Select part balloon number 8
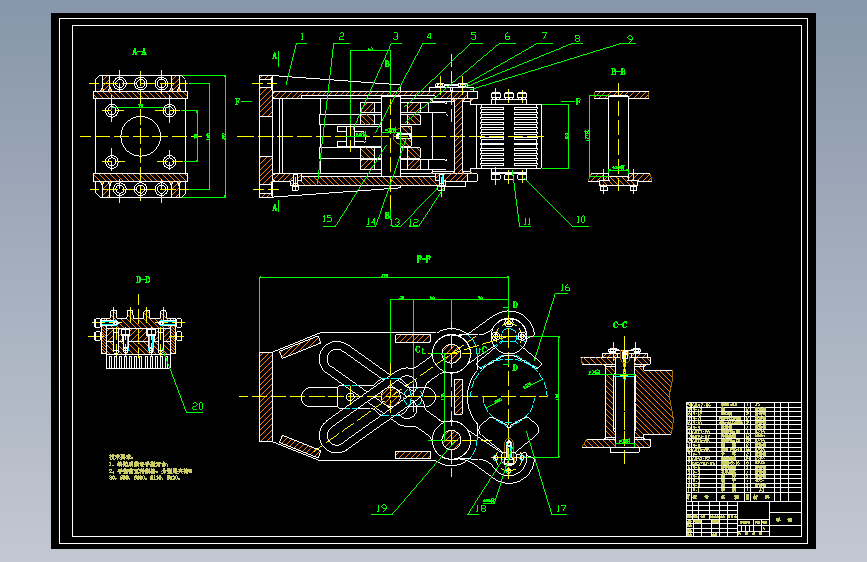The image size is (867, 562). [577, 39]
